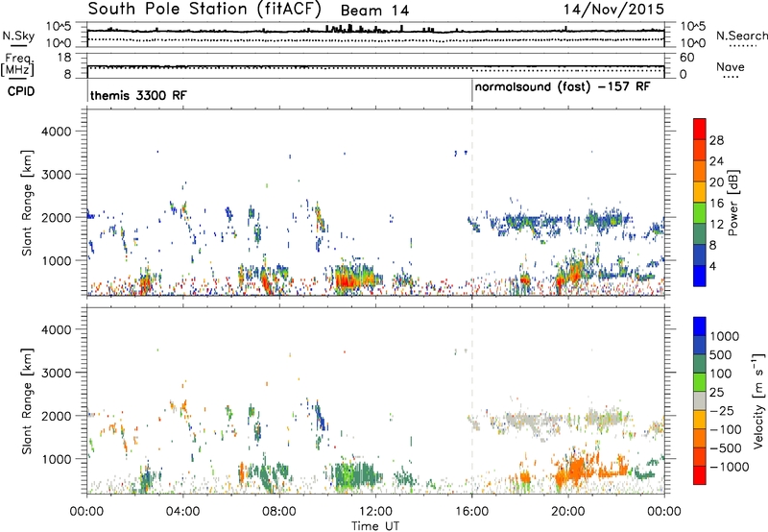The image size is (768, 532).
Task: Select the 'Freq. [MHz]' axis label
Action: (x=17, y=65)
